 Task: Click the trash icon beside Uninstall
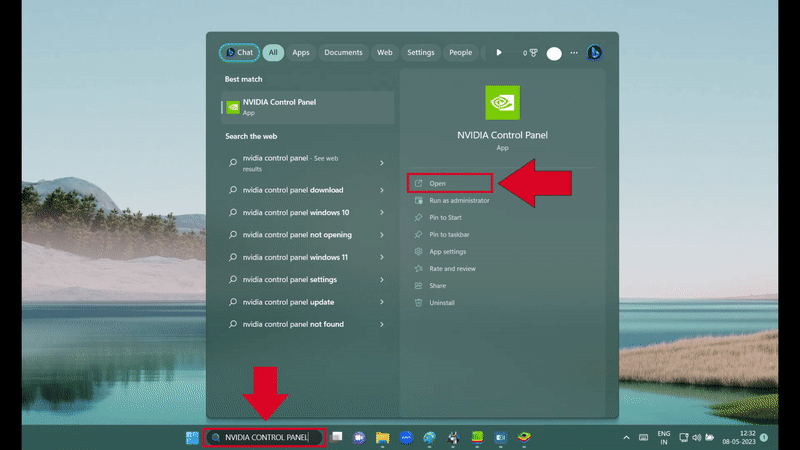pyautogui.click(x=418, y=303)
